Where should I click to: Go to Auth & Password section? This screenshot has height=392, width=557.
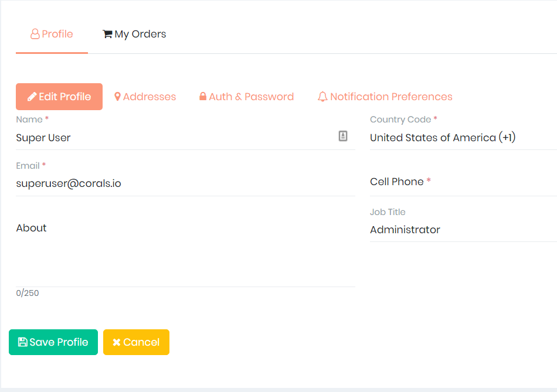pos(246,97)
